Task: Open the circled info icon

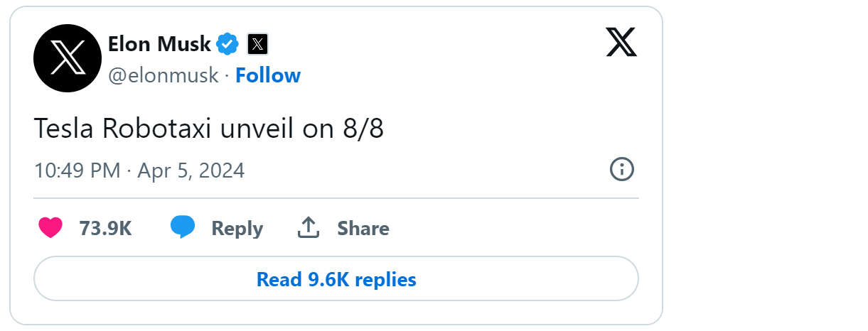Action: pos(622,169)
